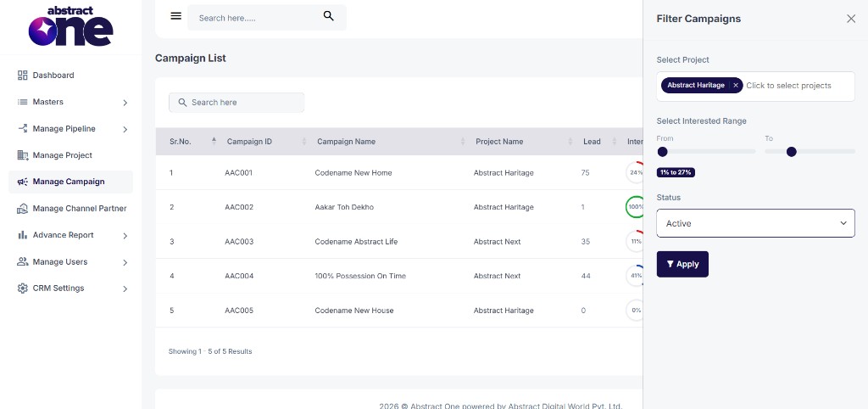Select Manage Campaign sidebar item
This screenshot has height=409, width=868.
pos(70,182)
